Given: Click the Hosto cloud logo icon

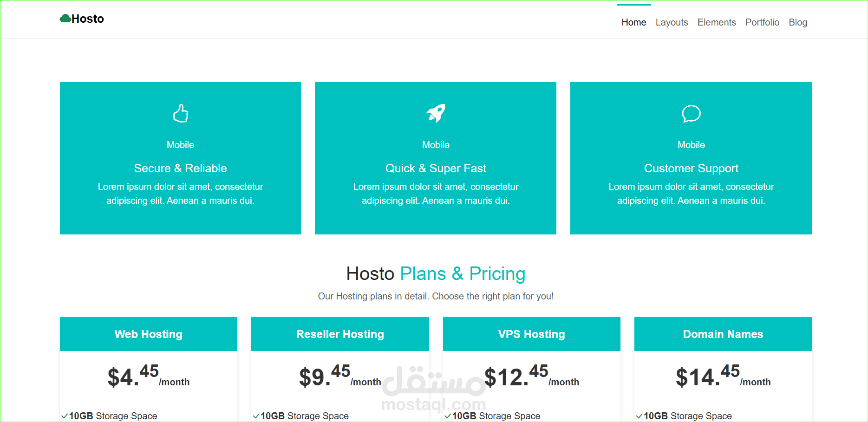Looking at the screenshot, I should pos(65,19).
